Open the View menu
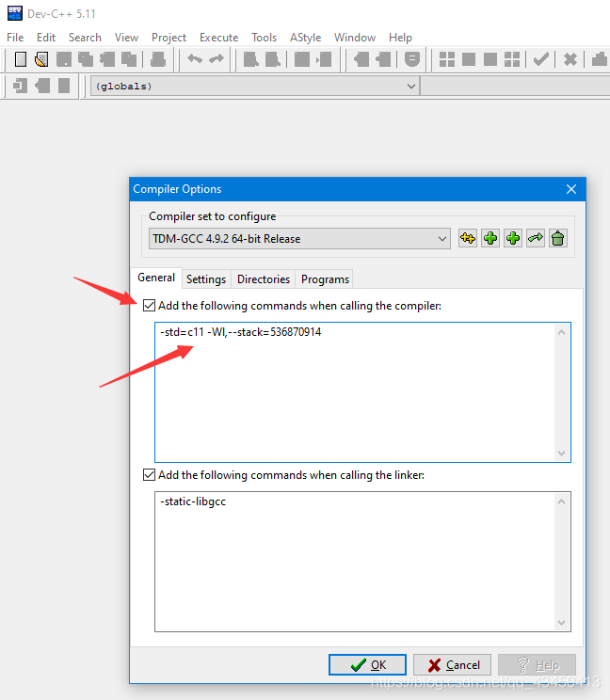The height and width of the screenshot is (700, 610). (x=126, y=38)
